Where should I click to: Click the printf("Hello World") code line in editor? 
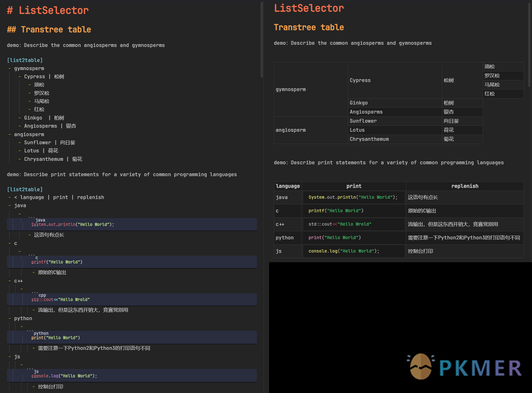point(57,262)
